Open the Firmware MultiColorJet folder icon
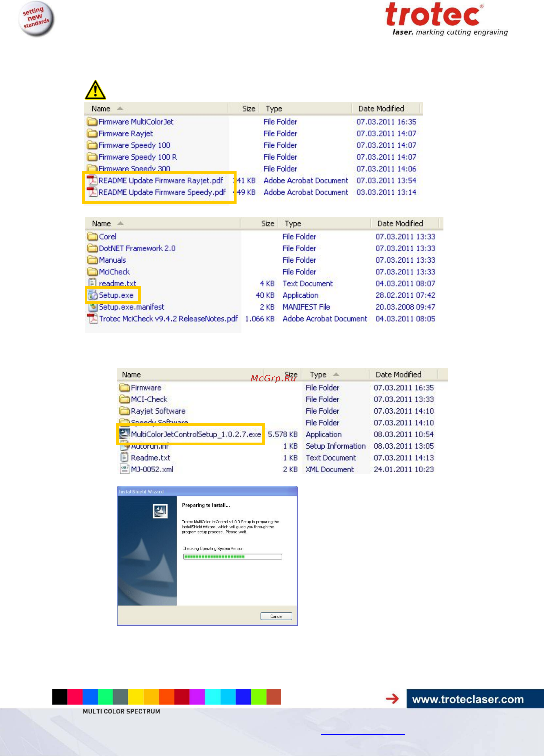The height and width of the screenshot is (756, 544). (92, 122)
